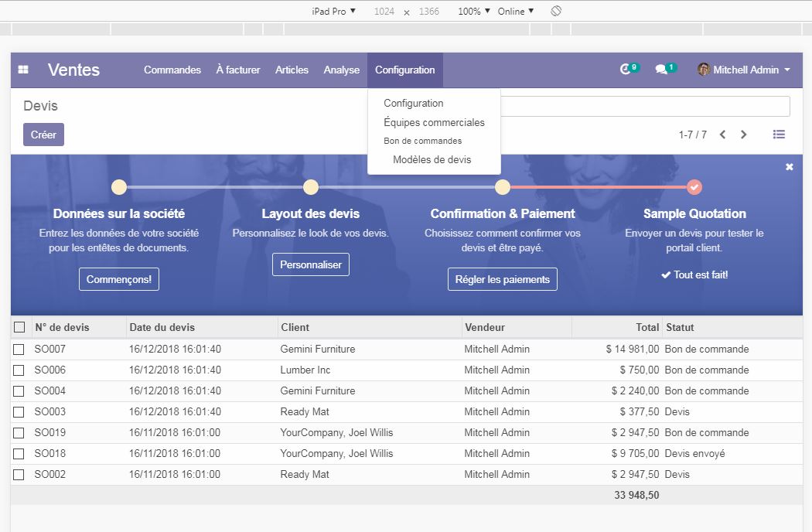Check the checkbox for quotation SO007
The height and width of the screenshot is (532, 812).
click(19, 349)
